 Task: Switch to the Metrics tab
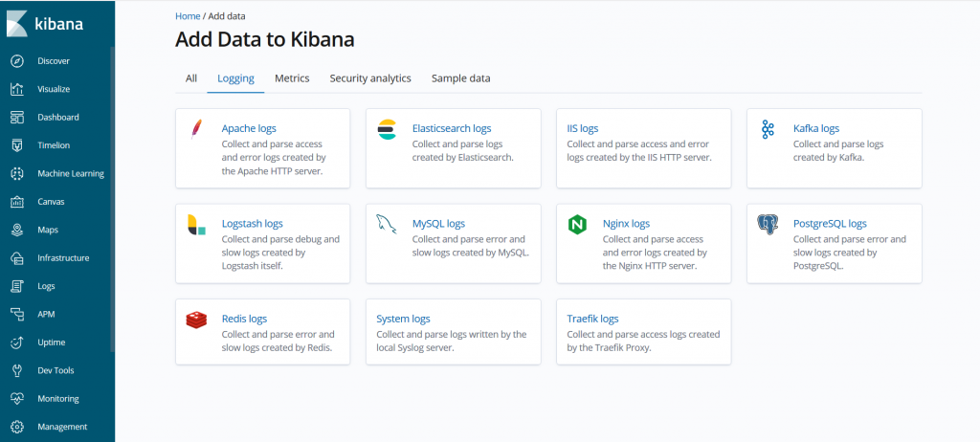pos(292,78)
